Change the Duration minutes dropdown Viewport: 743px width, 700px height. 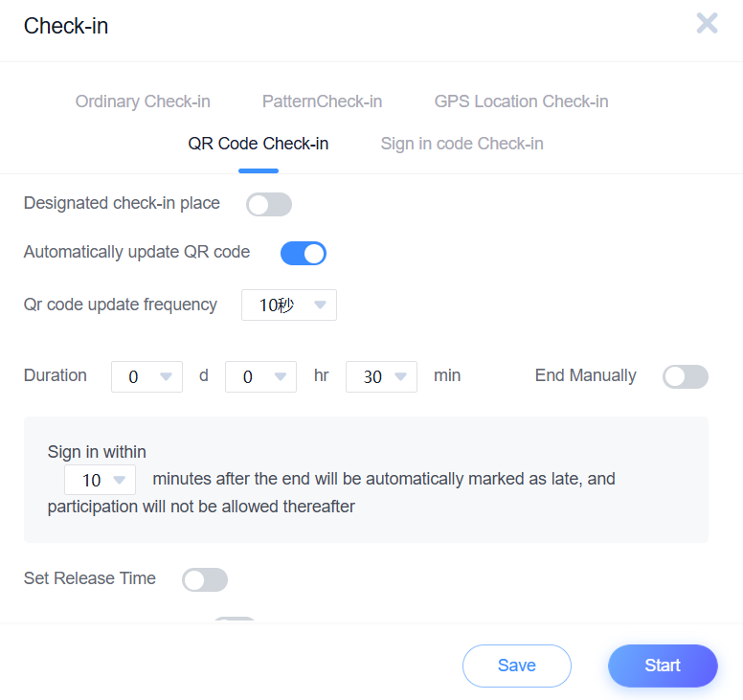381,376
